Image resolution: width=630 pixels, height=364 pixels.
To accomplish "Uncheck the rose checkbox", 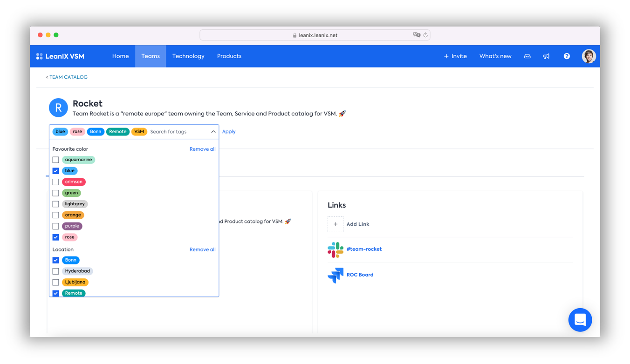I will tap(56, 237).
